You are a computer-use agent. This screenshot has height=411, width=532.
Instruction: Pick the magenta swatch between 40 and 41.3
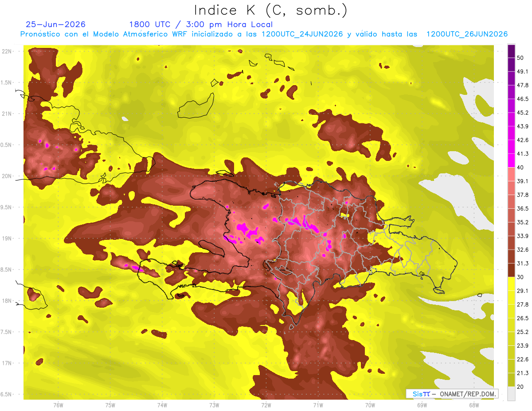click(x=511, y=160)
